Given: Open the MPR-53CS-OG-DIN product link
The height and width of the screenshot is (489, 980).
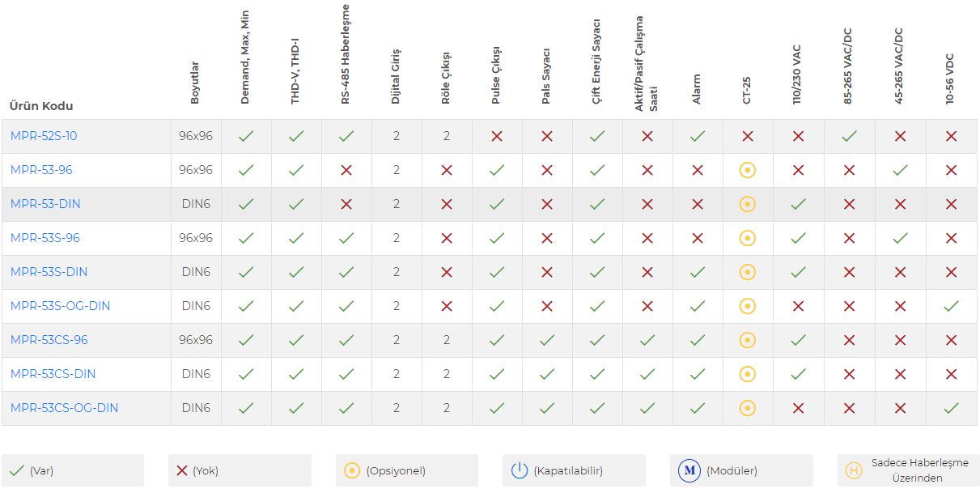Looking at the screenshot, I should click(64, 408).
